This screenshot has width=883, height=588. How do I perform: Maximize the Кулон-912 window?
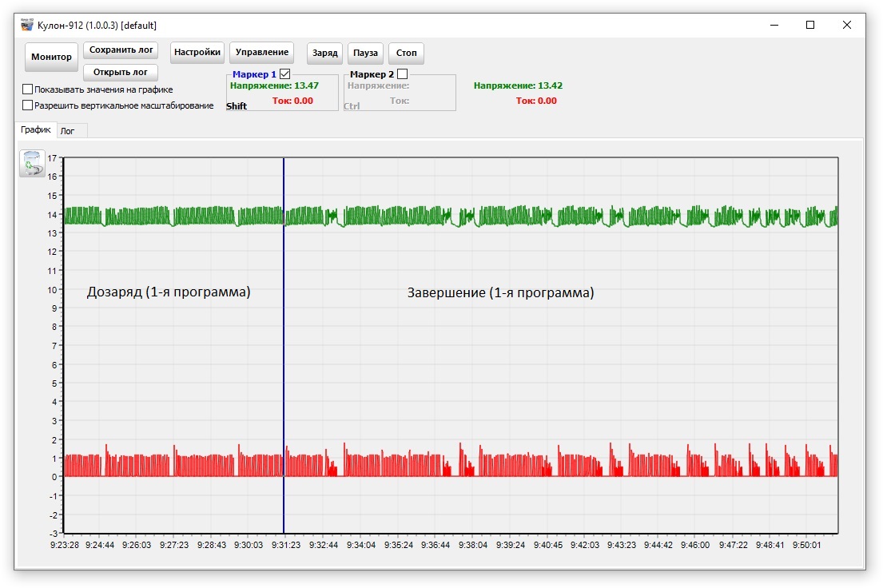tap(810, 25)
